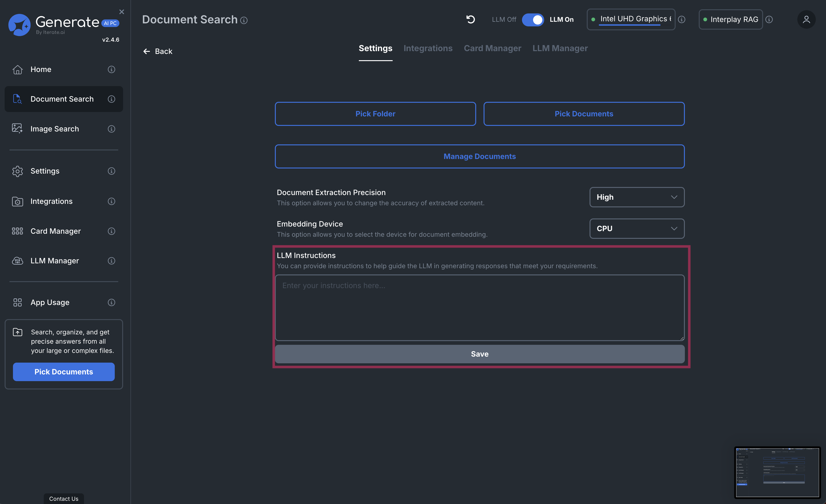Image resolution: width=826 pixels, height=504 pixels.
Task: Open info icon beside sidebar Integrations
Action: click(111, 201)
